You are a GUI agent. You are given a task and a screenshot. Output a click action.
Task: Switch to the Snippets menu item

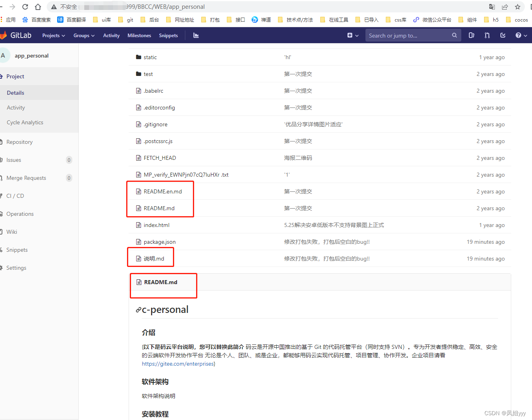pyautogui.click(x=168, y=35)
